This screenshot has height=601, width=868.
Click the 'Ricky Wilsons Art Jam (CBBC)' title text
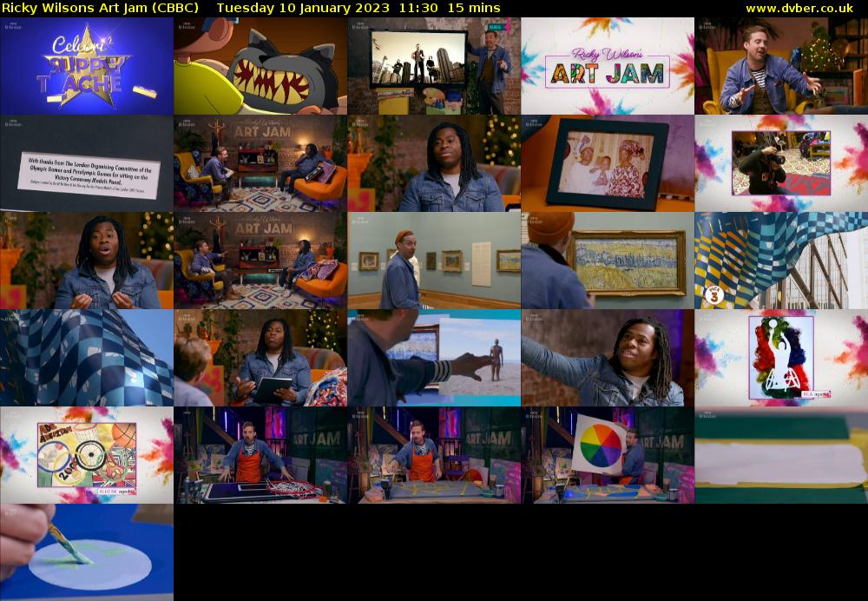pyautogui.click(x=100, y=9)
